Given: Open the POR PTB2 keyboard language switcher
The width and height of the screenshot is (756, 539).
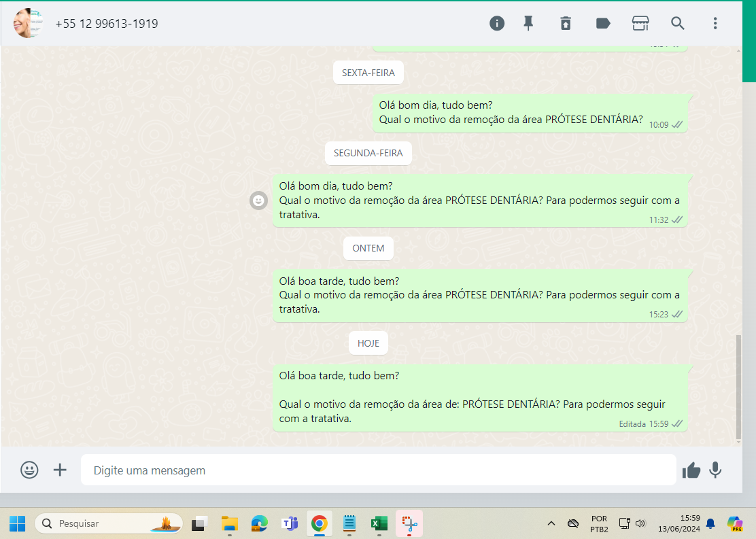Looking at the screenshot, I should [599, 523].
